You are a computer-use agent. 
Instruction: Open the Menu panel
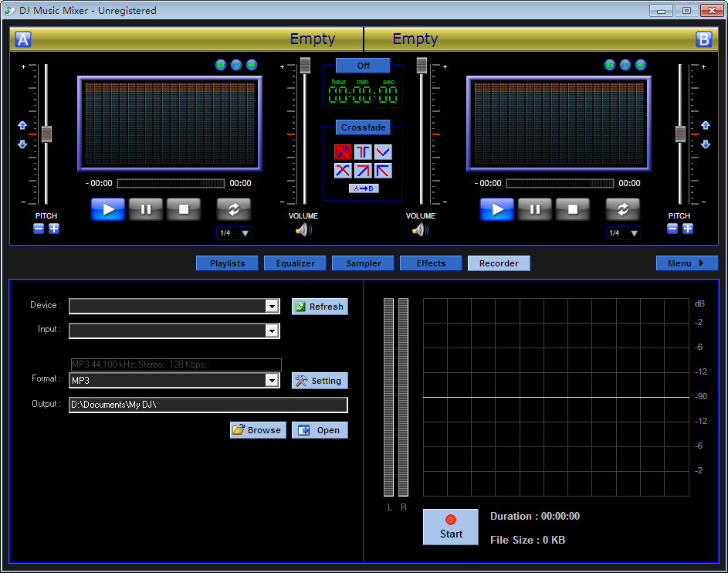pos(686,263)
